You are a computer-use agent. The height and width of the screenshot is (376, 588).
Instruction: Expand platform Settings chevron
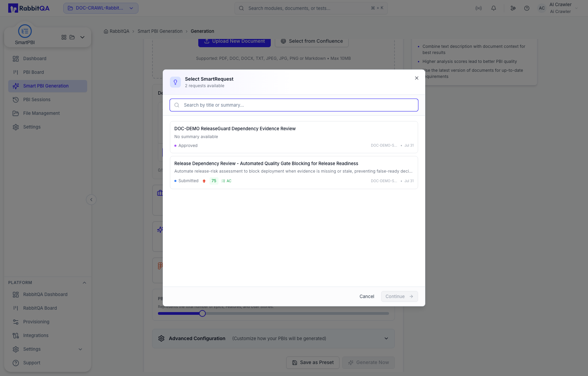[x=80, y=349]
